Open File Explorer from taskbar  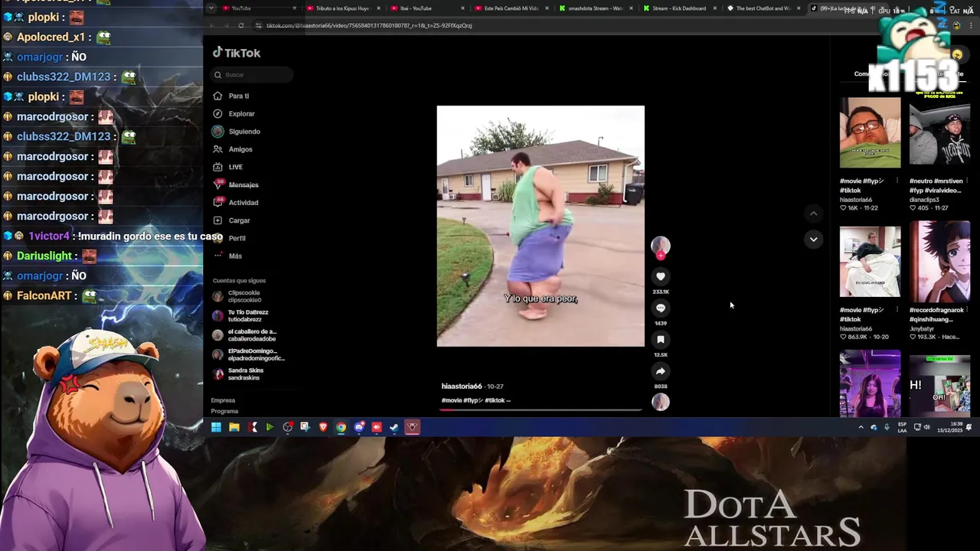[x=234, y=427]
